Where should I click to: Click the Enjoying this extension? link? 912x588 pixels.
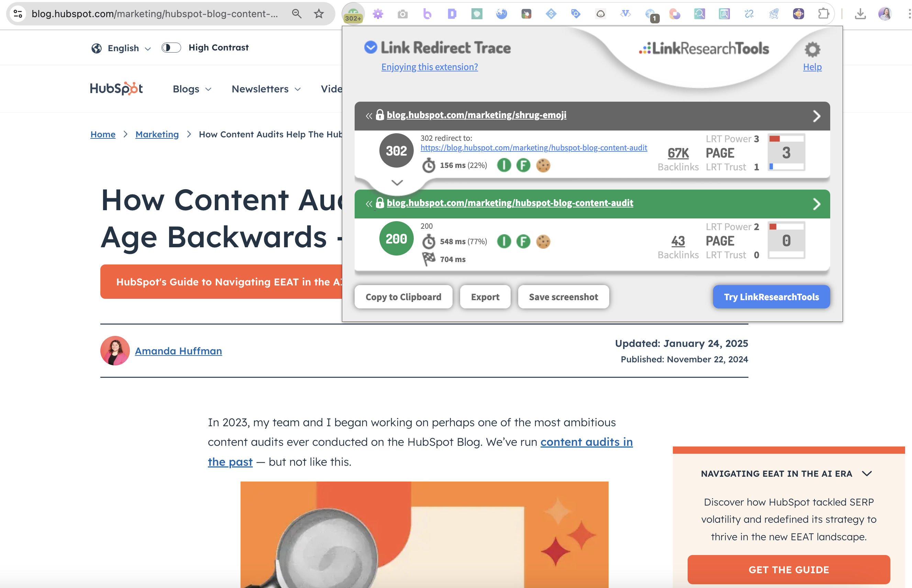click(x=429, y=67)
